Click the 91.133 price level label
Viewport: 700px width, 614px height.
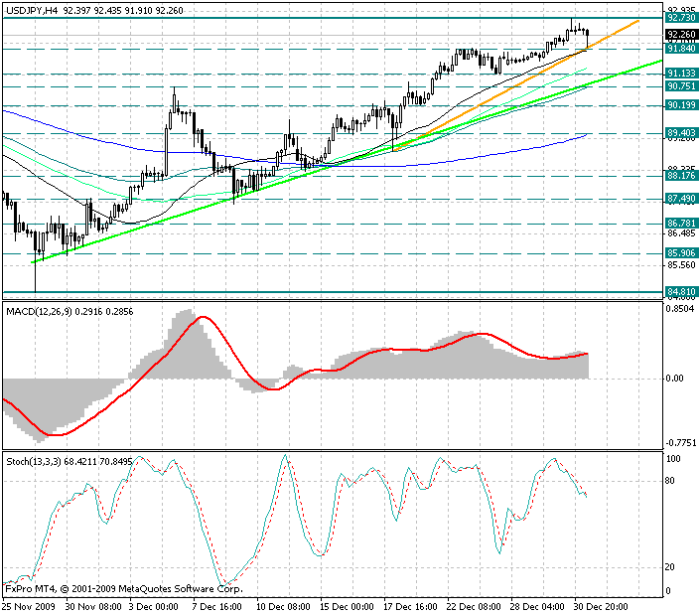coord(681,74)
